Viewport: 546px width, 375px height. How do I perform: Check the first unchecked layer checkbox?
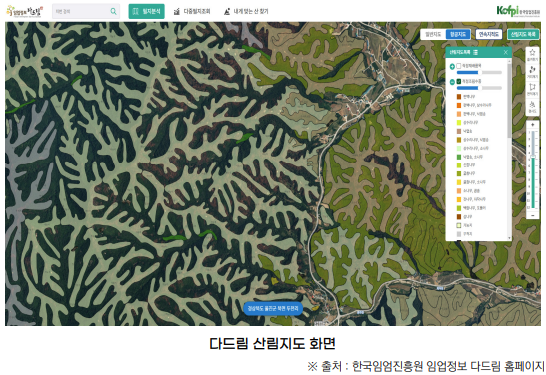point(459,66)
